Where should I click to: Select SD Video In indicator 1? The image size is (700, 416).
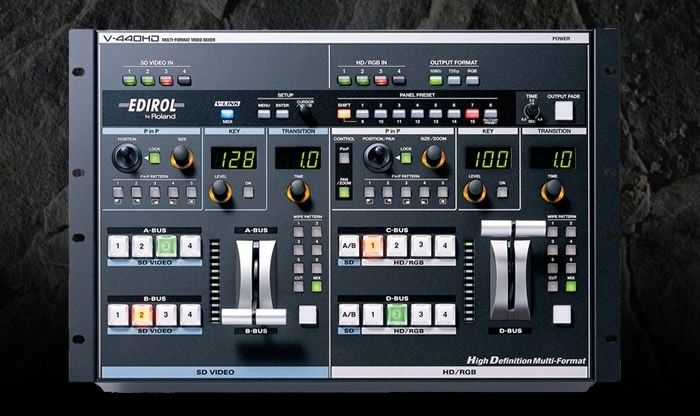(x=129, y=81)
